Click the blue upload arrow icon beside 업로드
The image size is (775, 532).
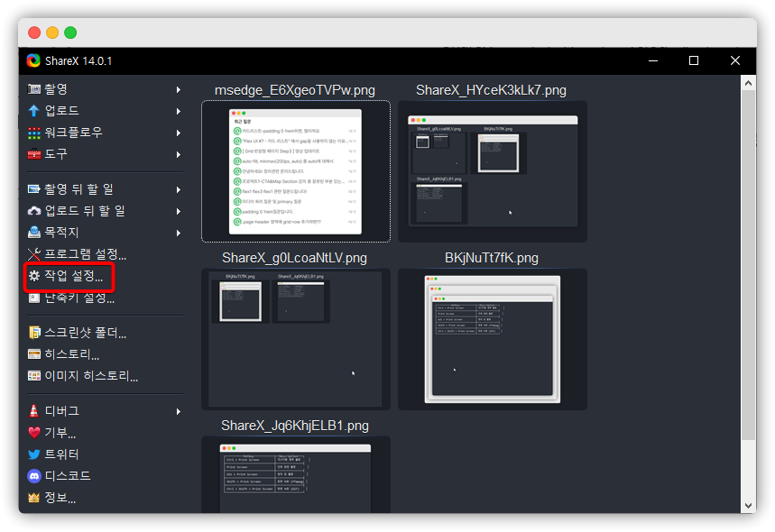click(x=33, y=111)
